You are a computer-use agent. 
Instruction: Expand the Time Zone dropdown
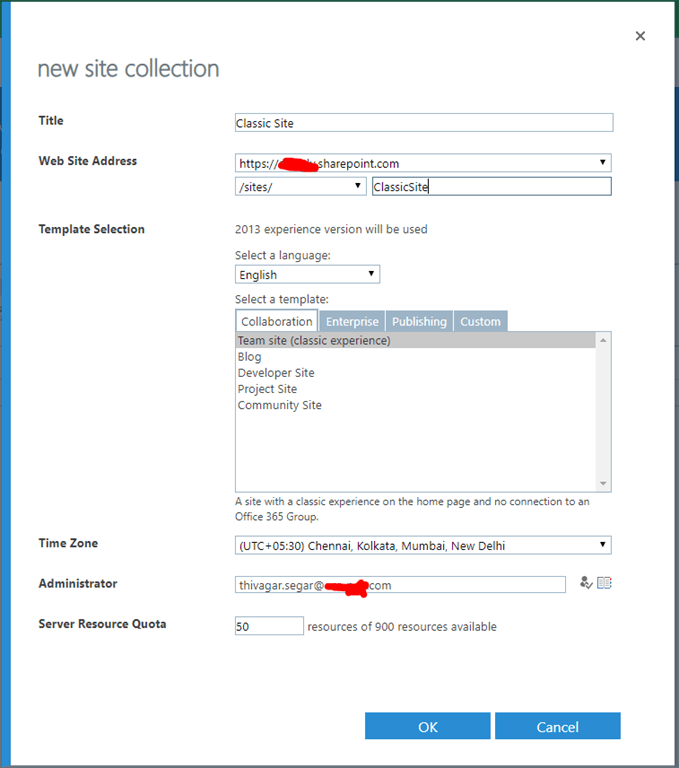pyautogui.click(x=423, y=545)
